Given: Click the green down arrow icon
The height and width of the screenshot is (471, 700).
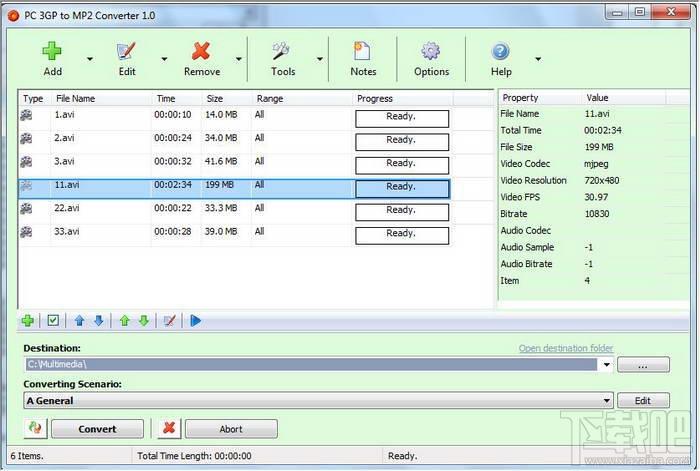Looking at the screenshot, I should tap(144, 321).
